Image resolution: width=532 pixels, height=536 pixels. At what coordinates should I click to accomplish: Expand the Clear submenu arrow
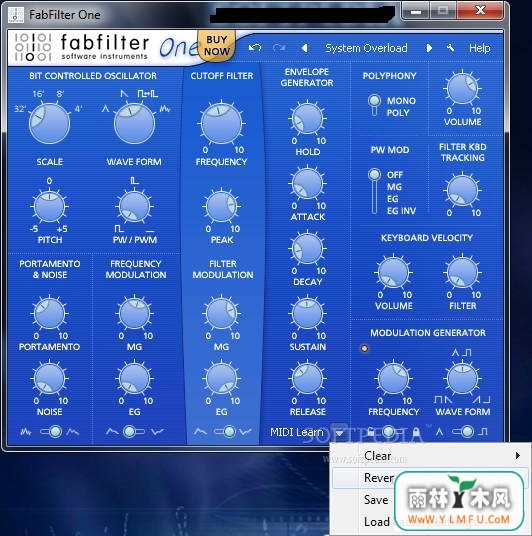[x=518, y=456]
